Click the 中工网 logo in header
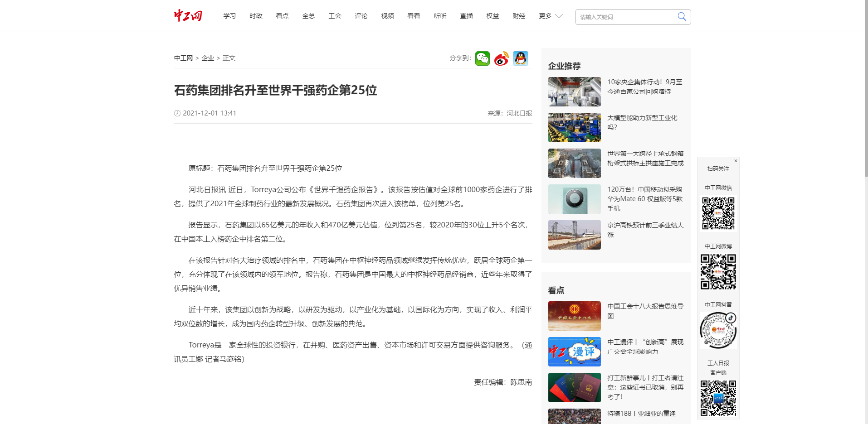The width and height of the screenshot is (868, 424). (188, 16)
